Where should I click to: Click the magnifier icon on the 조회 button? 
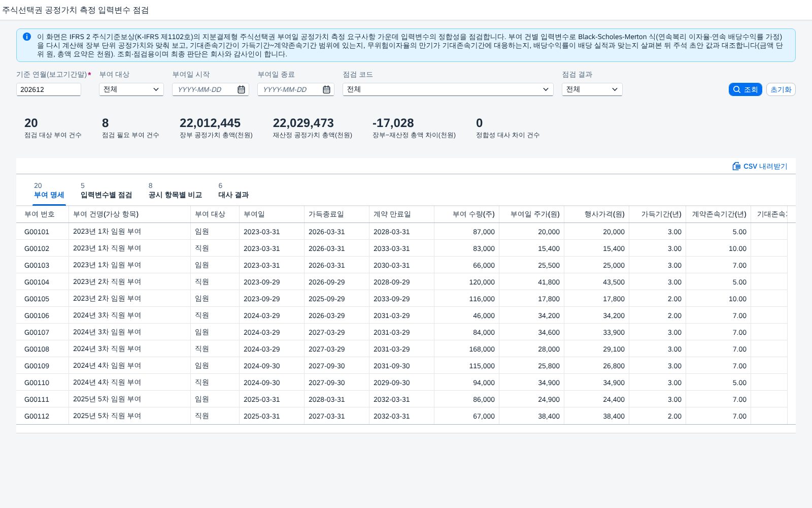coord(737,89)
